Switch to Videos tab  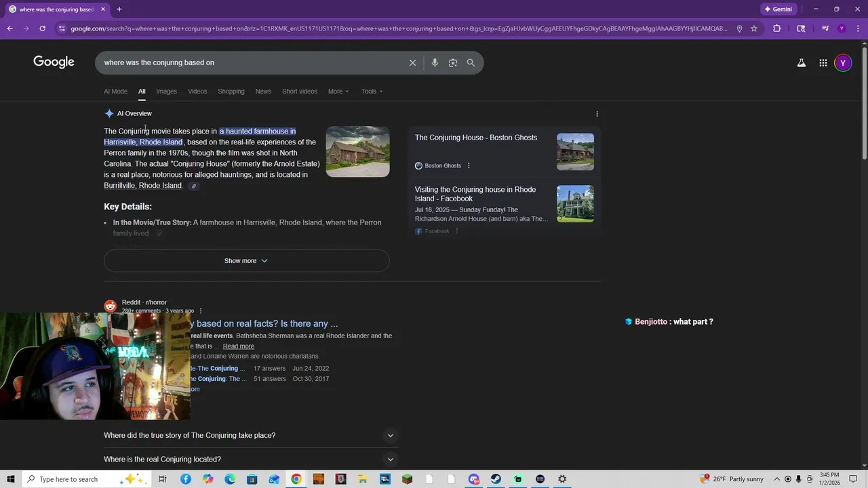tap(197, 91)
